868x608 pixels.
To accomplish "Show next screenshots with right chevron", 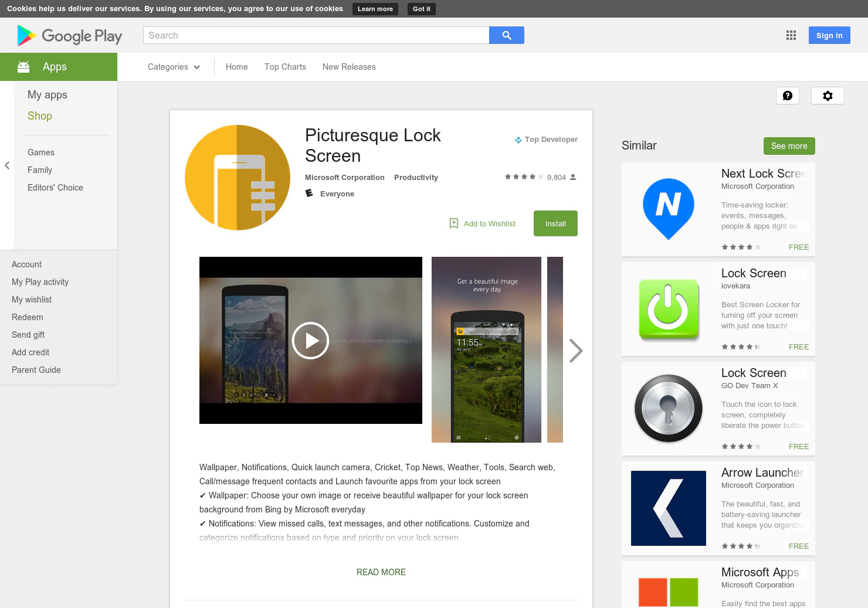I will click(x=576, y=351).
